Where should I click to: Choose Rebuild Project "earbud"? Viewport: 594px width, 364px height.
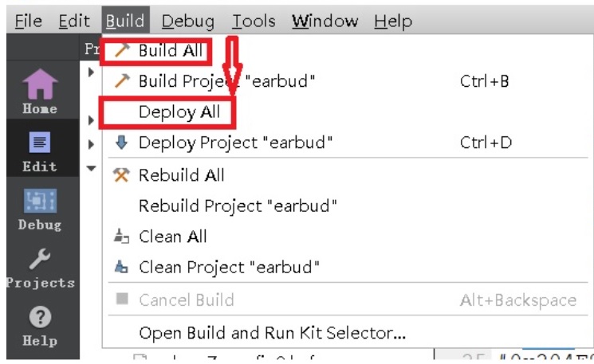(x=238, y=206)
